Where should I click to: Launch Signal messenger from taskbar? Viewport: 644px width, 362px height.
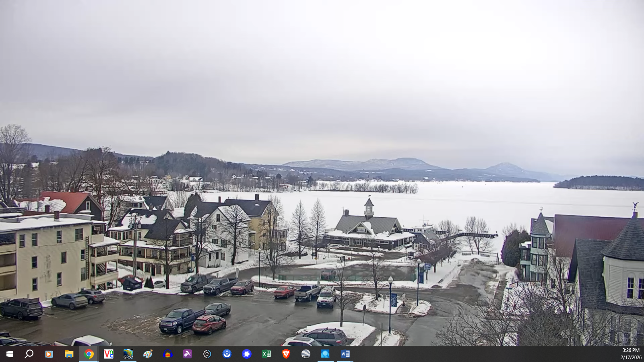pyautogui.click(x=247, y=354)
